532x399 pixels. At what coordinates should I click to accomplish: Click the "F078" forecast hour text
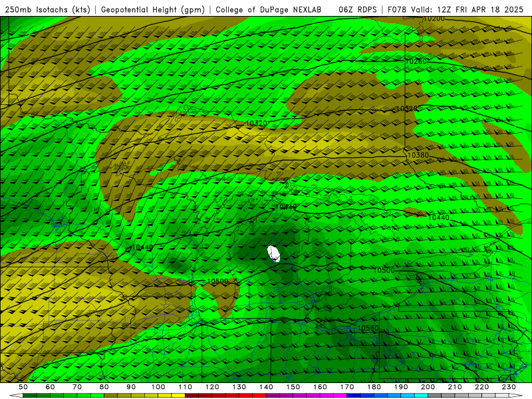[x=397, y=10]
